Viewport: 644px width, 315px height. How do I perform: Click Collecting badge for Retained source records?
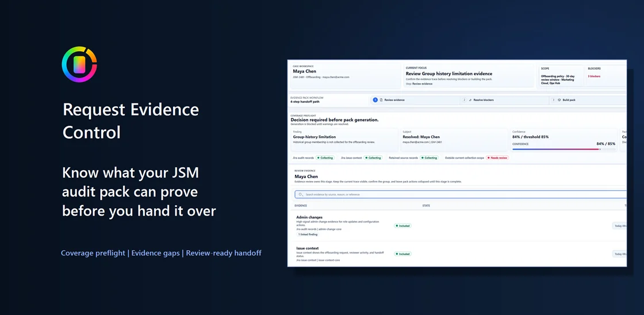tap(429, 157)
